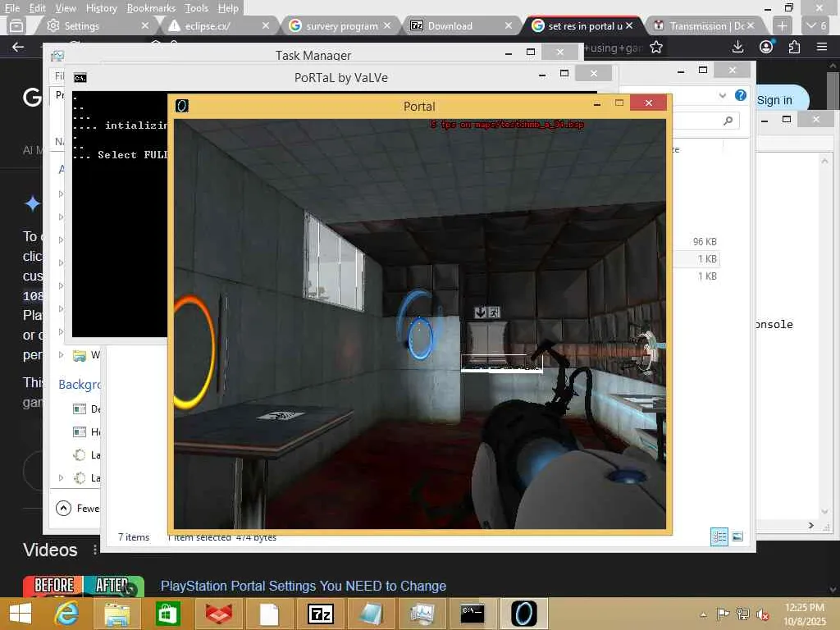The width and height of the screenshot is (840, 630).
Task: Expand the last La row in Task Manager
Action: pyautogui.click(x=61, y=477)
